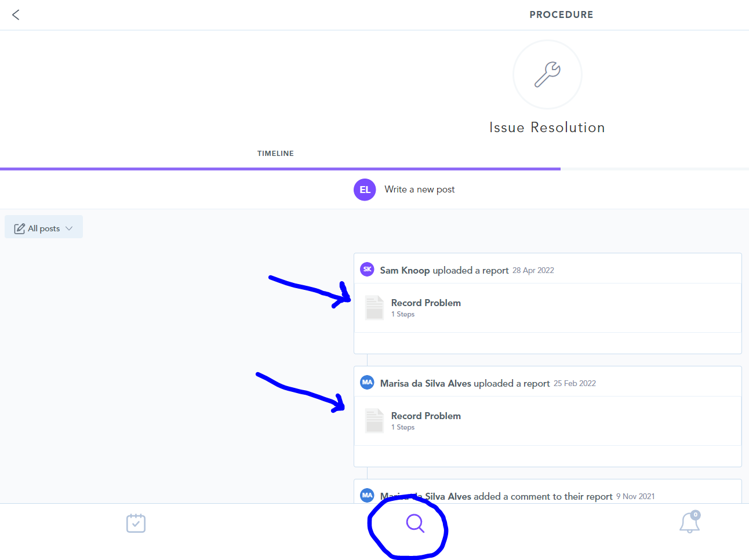Viewport: 749px width, 560px height.
Task: Click the wrench procedure icon
Action: (547, 74)
